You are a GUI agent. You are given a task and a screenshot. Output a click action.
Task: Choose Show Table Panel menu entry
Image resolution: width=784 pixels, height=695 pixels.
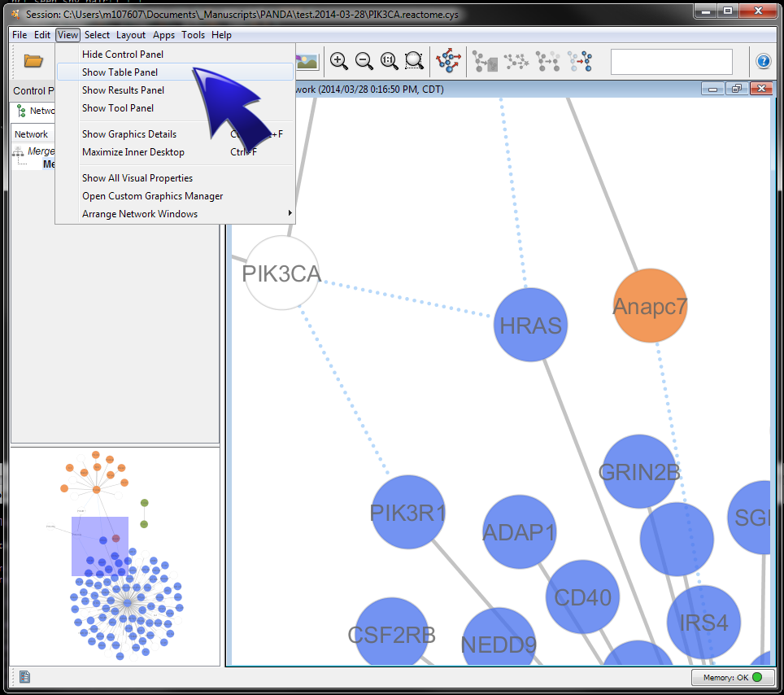[120, 72]
